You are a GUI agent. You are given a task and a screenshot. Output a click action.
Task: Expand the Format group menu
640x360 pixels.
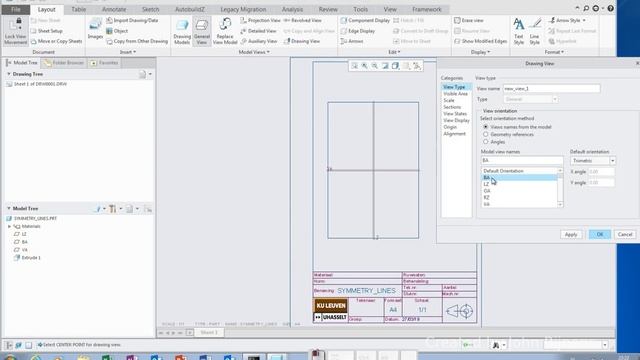pos(554,52)
